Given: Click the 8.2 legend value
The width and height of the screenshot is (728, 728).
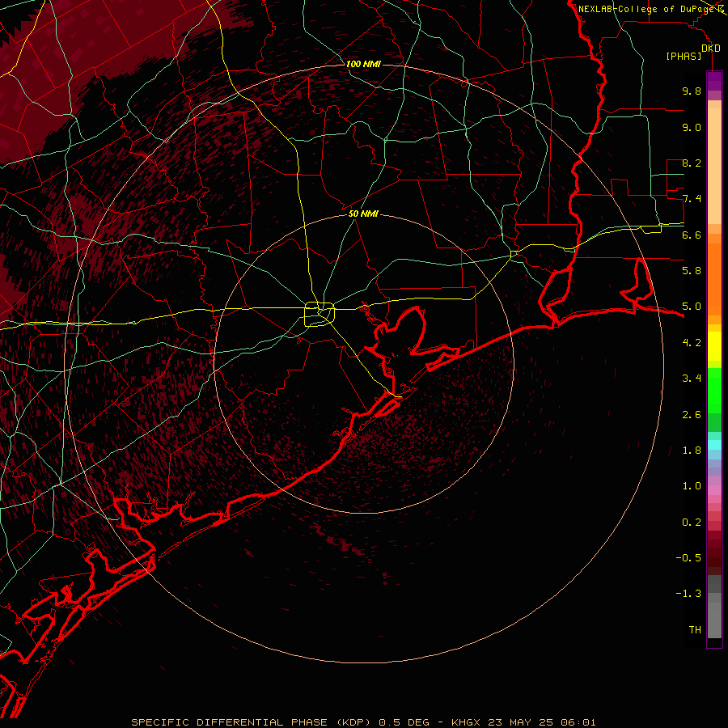Looking at the screenshot, I should pos(692,163).
